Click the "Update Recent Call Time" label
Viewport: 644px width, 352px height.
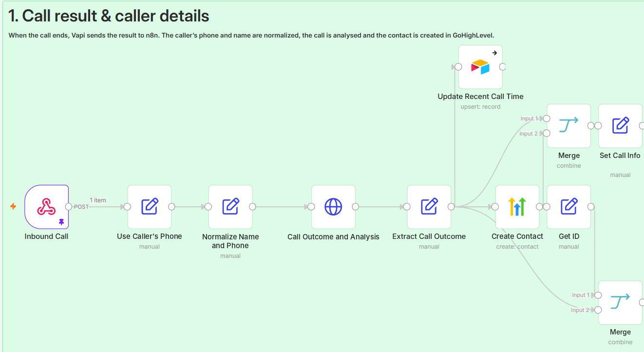480,97
